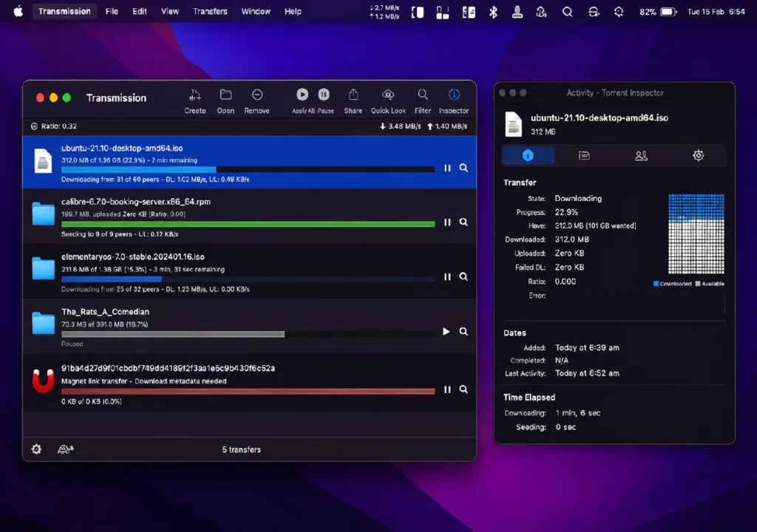757x532 pixels.
Task: Click the ubuntu-21.10 blue progress bar
Action: (248, 169)
